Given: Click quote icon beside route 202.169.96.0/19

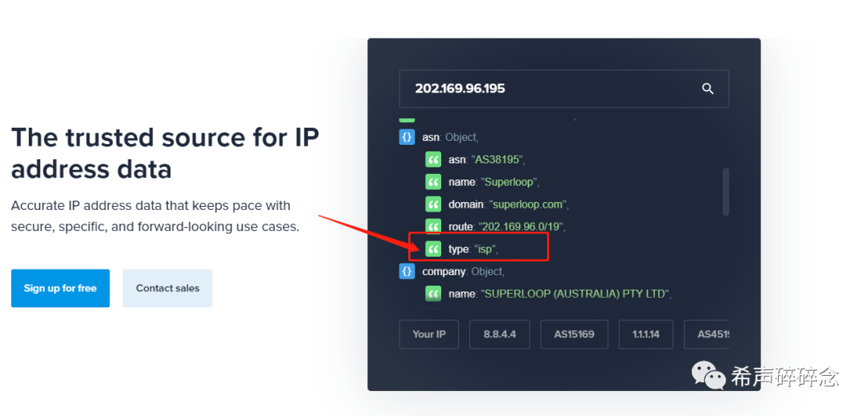Looking at the screenshot, I should 433,227.
